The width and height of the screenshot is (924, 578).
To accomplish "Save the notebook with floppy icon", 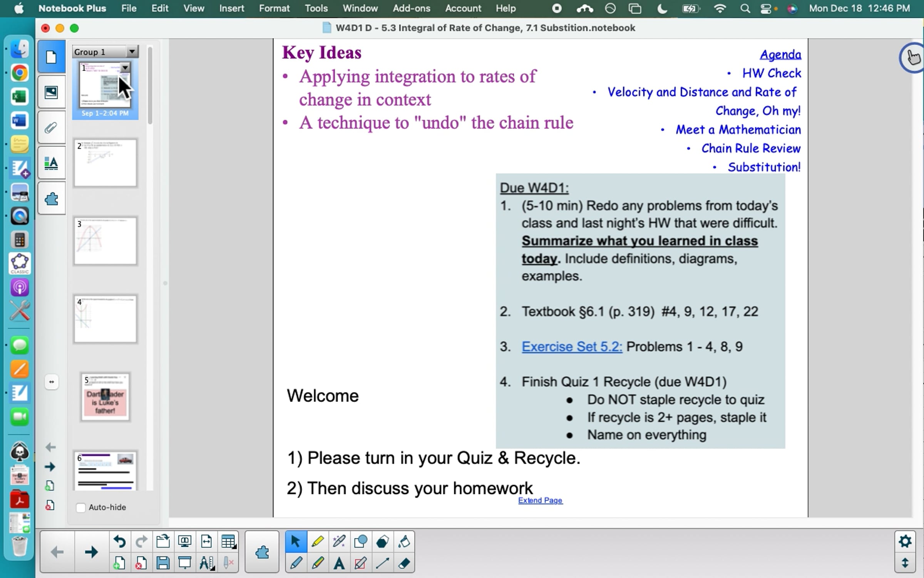I will (163, 563).
